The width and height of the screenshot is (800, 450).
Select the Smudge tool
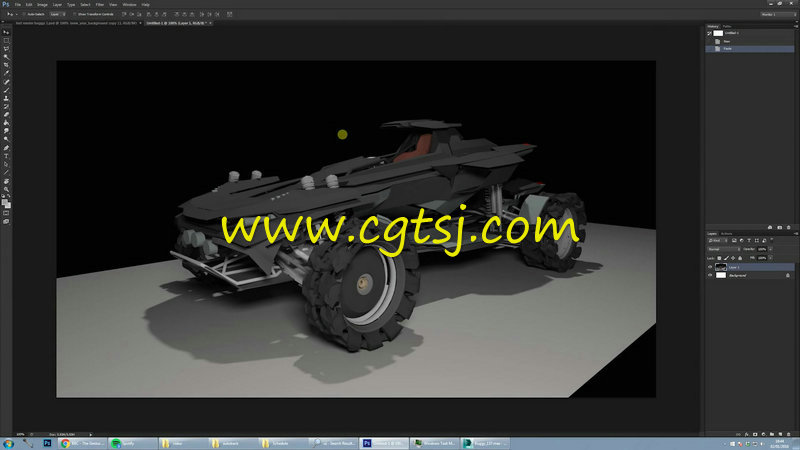click(x=6, y=131)
